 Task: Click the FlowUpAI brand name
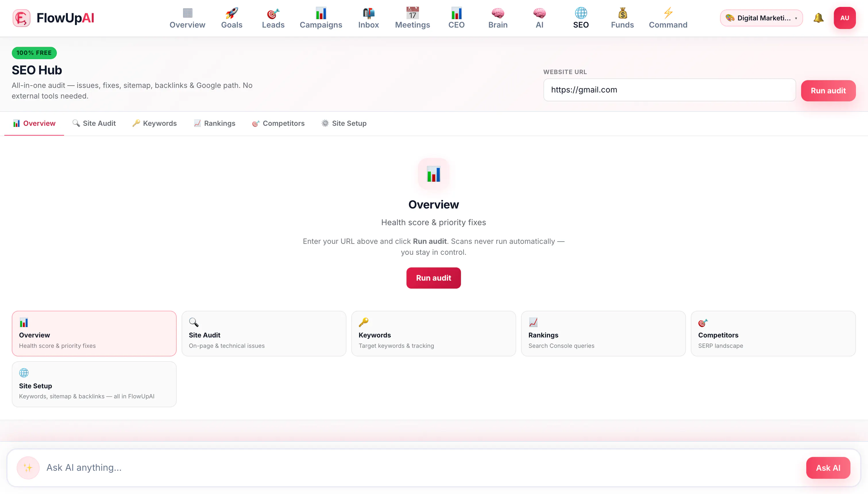[x=65, y=18]
